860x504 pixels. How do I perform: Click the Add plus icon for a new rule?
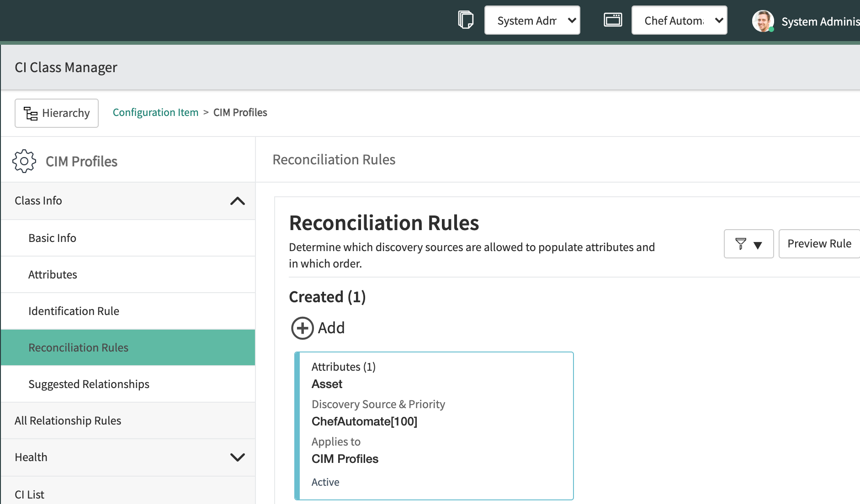[x=301, y=328]
